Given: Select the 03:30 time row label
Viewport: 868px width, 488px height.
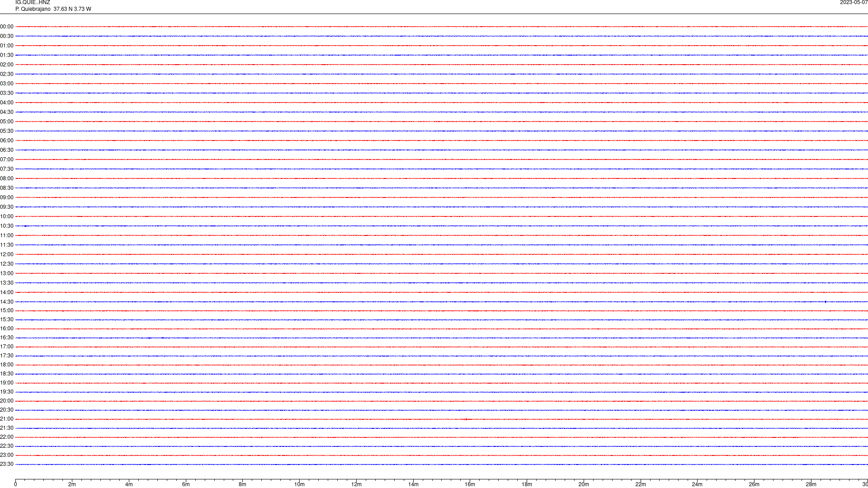Looking at the screenshot, I should [x=7, y=93].
